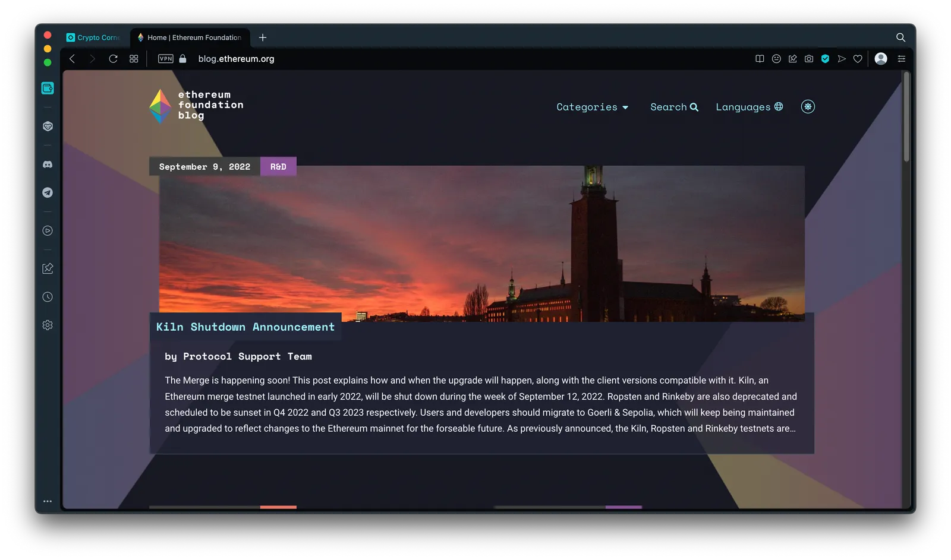This screenshot has width=951, height=560.
Task: Open Telegram from the sidebar
Action: click(48, 192)
